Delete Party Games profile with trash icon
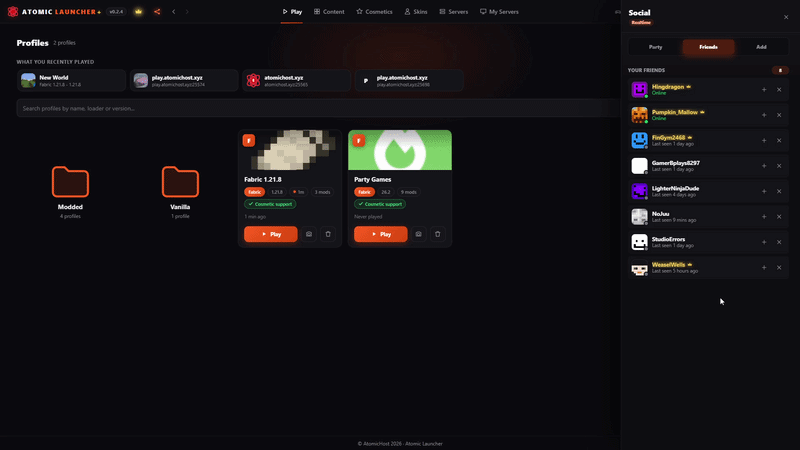This screenshot has height=450, width=800. click(x=438, y=234)
